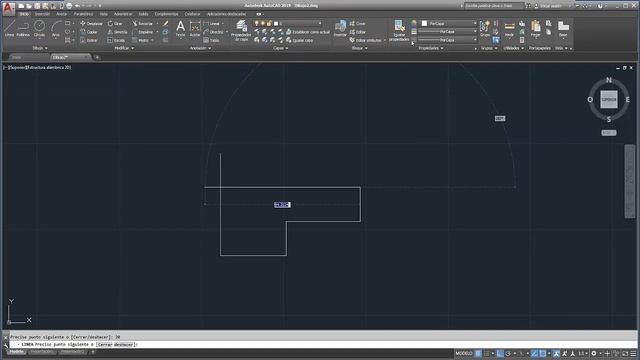Select the Círculo tool
The width and height of the screenshot is (640, 360).
tap(39, 29)
